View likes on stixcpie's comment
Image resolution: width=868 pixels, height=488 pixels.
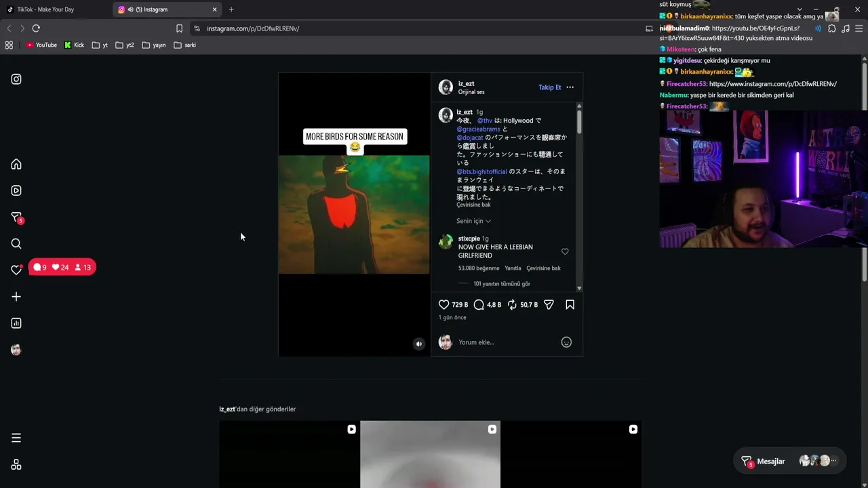click(479, 268)
